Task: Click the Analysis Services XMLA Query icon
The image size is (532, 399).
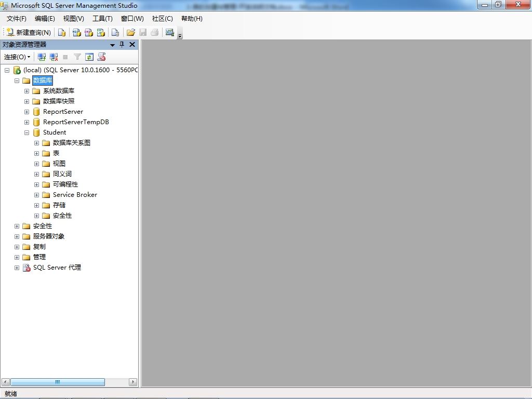Action: [101, 32]
